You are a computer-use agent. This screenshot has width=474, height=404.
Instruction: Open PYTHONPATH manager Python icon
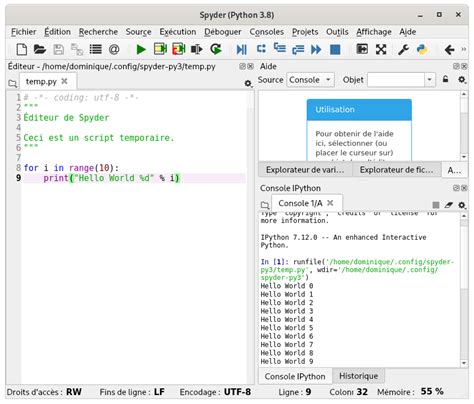click(422, 50)
